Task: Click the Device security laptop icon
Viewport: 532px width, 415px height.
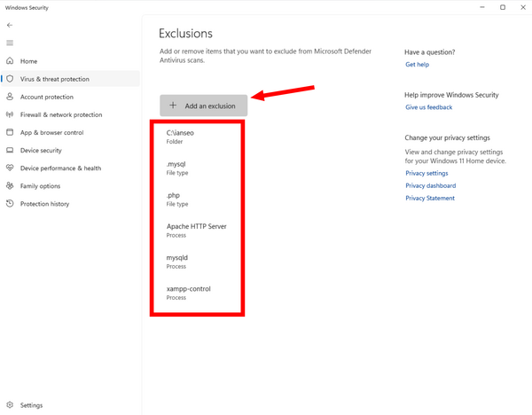Action: (10, 150)
